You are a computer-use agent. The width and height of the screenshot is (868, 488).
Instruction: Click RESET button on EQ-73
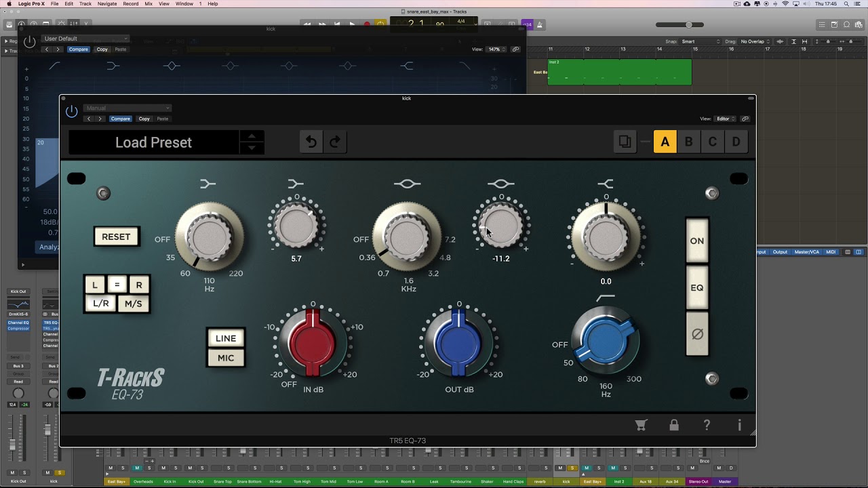[x=116, y=237]
